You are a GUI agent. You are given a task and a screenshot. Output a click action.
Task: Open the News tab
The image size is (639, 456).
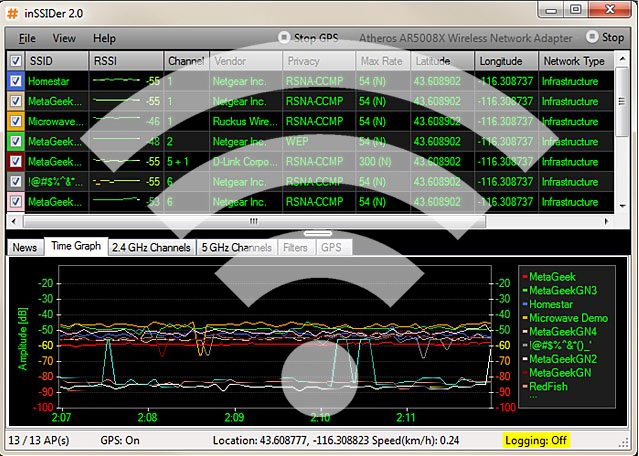click(x=25, y=247)
